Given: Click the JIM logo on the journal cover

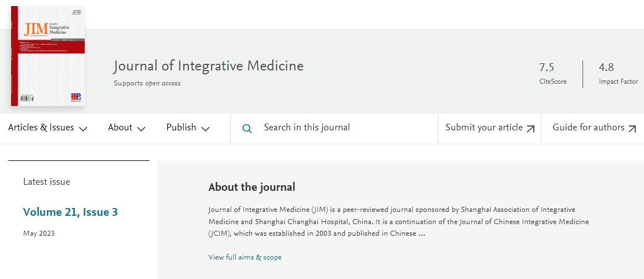Looking at the screenshot, I should [x=36, y=29].
